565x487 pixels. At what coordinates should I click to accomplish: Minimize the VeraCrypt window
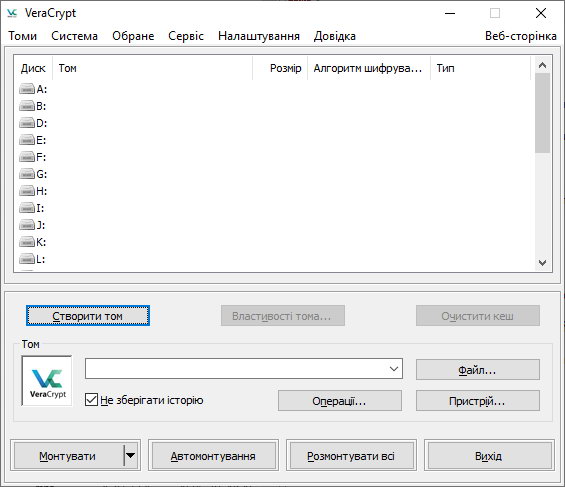pos(450,13)
